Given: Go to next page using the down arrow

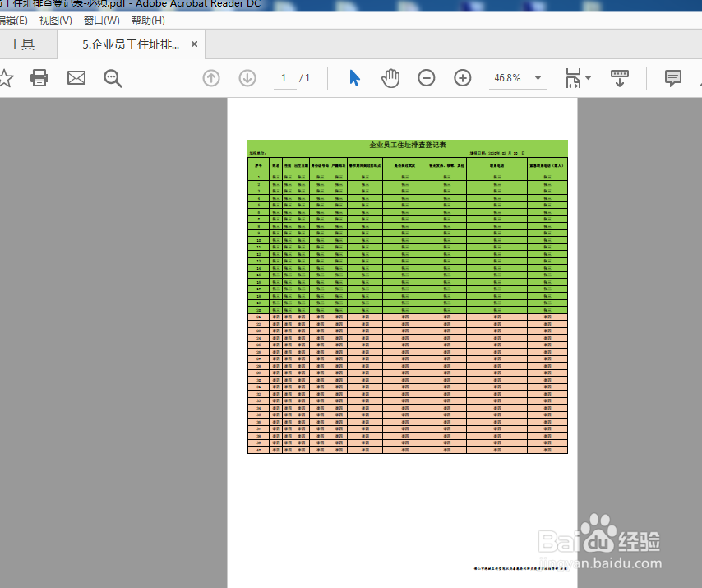Looking at the screenshot, I should coord(247,78).
